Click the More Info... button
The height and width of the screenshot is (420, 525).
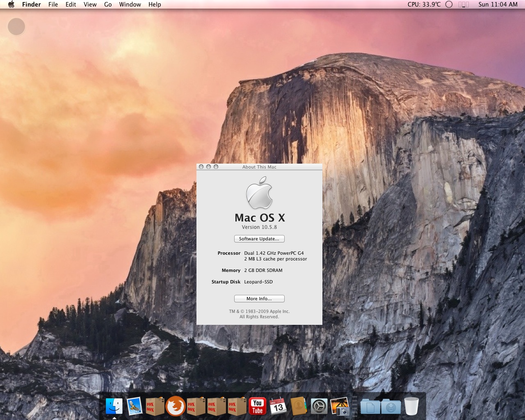click(259, 299)
